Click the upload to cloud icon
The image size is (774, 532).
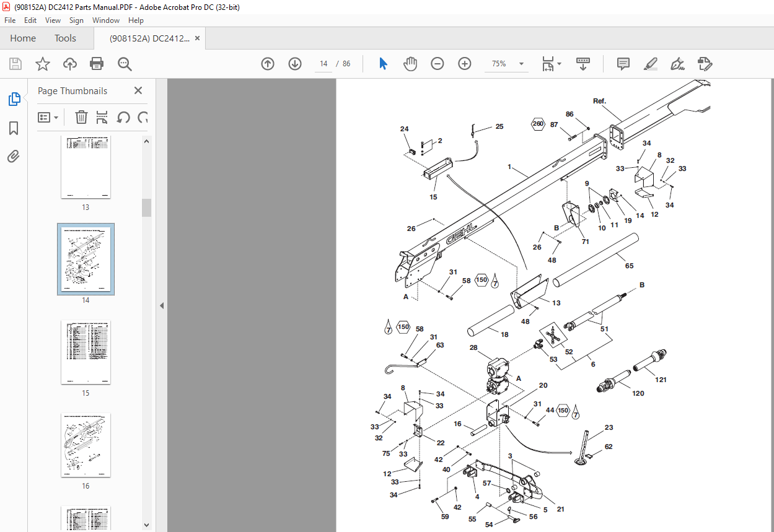70,64
